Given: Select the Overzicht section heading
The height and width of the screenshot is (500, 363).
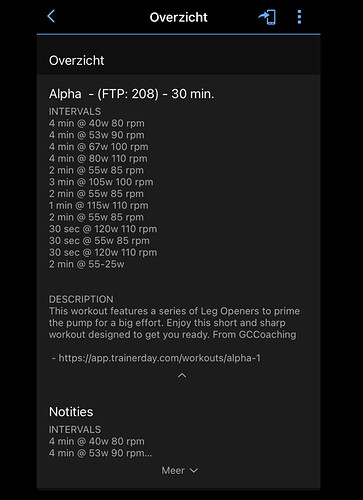Looking at the screenshot, I should click(77, 61).
